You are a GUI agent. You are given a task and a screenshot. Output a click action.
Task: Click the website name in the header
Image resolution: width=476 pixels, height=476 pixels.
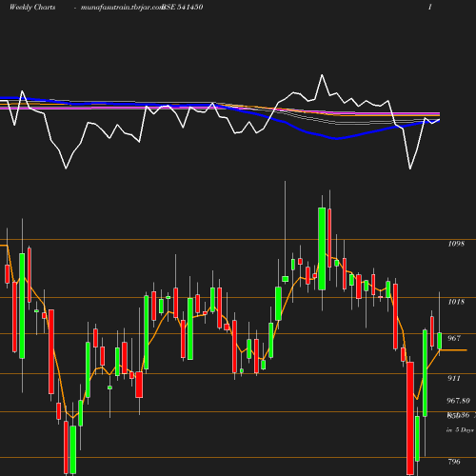pos(122,7)
